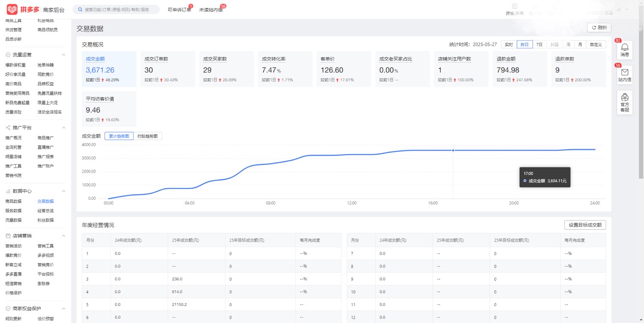Click the 统计时间 date 2025-05-27

(485, 44)
